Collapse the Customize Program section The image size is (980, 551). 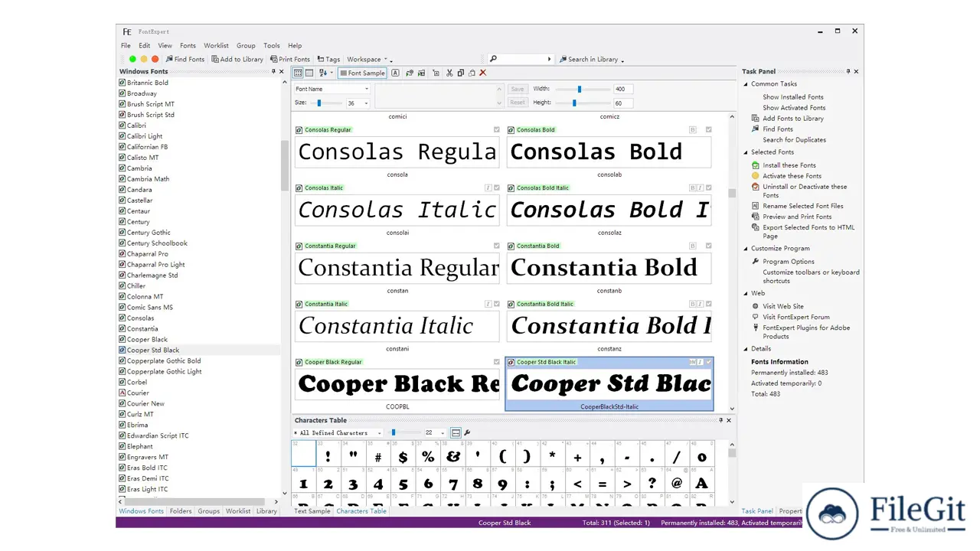click(746, 248)
